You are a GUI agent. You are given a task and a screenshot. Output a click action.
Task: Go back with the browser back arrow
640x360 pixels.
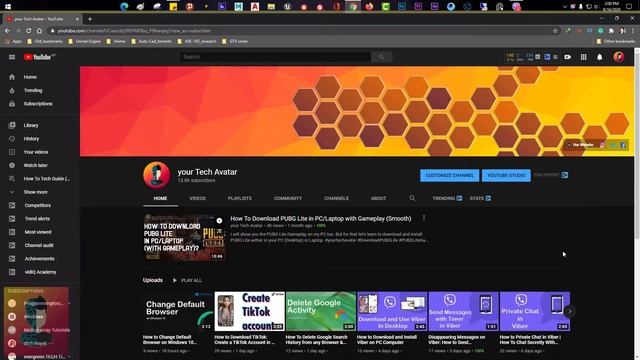pyautogui.click(x=7, y=31)
